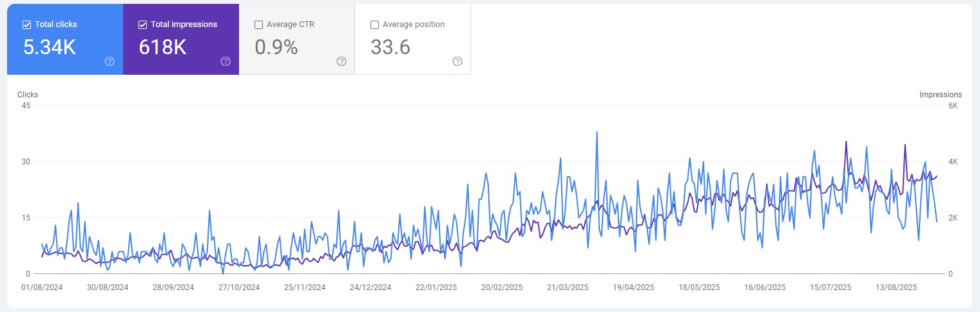Tick the Average position checkbox
The height and width of the screenshot is (312, 980).
[x=374, y=25]
